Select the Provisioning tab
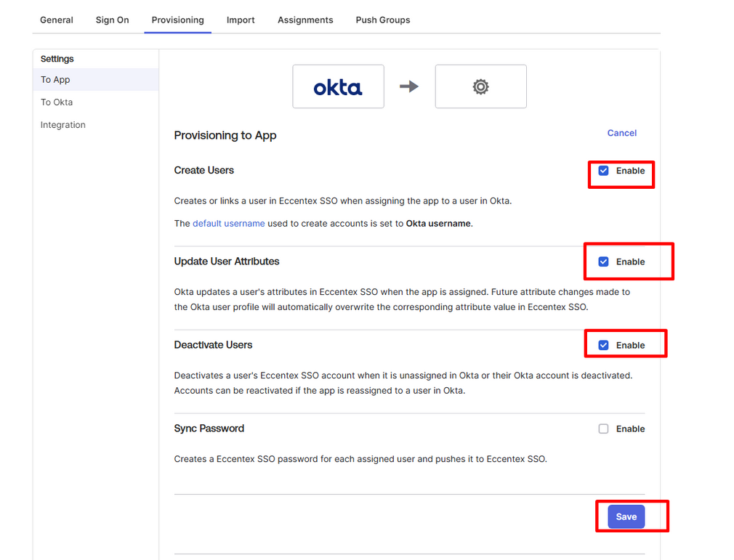 178,20
